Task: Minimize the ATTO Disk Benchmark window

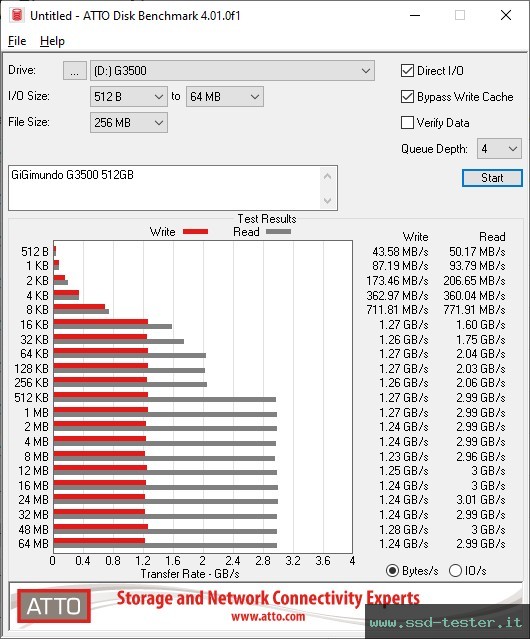Action: click(x=415, y=15)
